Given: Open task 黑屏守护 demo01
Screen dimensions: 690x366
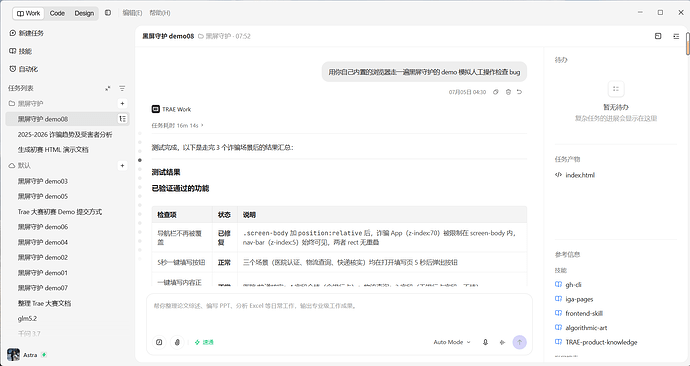Looking at the screenshot, I should pos(43,273).
